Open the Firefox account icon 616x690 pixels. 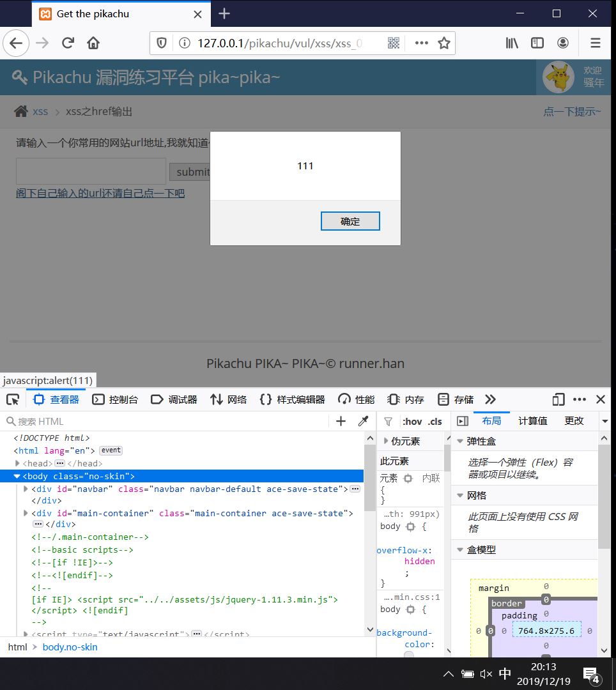coord(563,43)
